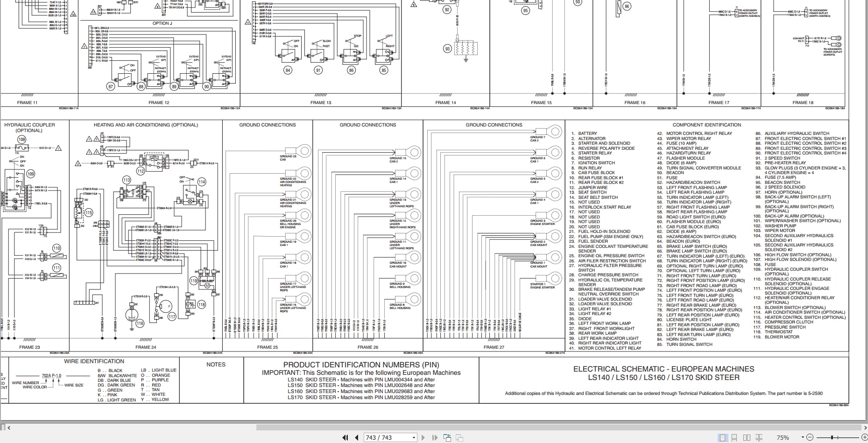
Task: Click component entry 119. BLOWER MOTOR
Action: [776, 337]
